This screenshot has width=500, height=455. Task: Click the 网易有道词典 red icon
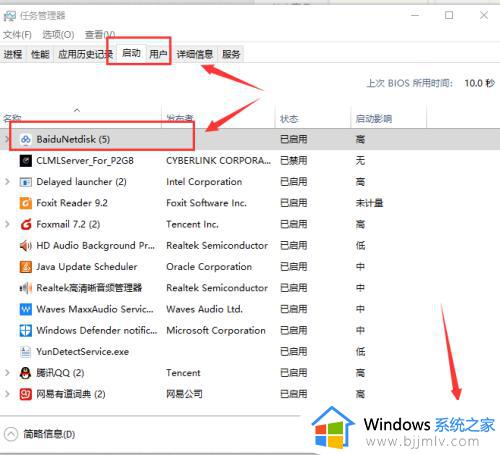pyautogui.click(x=26, y=394)
